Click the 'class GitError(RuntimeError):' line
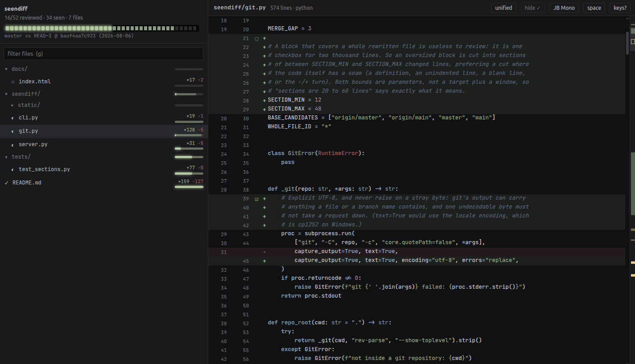Screen dimensions: 635x364 point(316,153)
